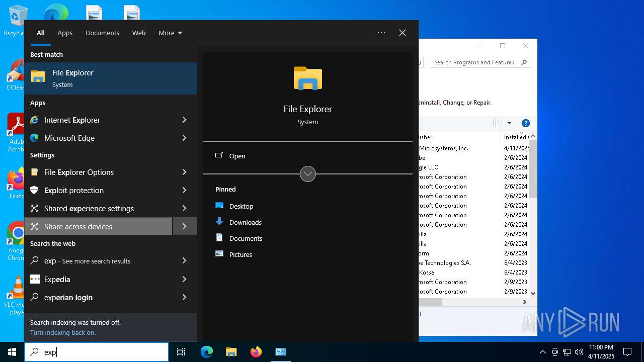This screenshot has height=362, width=644.
Task: Open File Explorer best match result
Action: 111,78
